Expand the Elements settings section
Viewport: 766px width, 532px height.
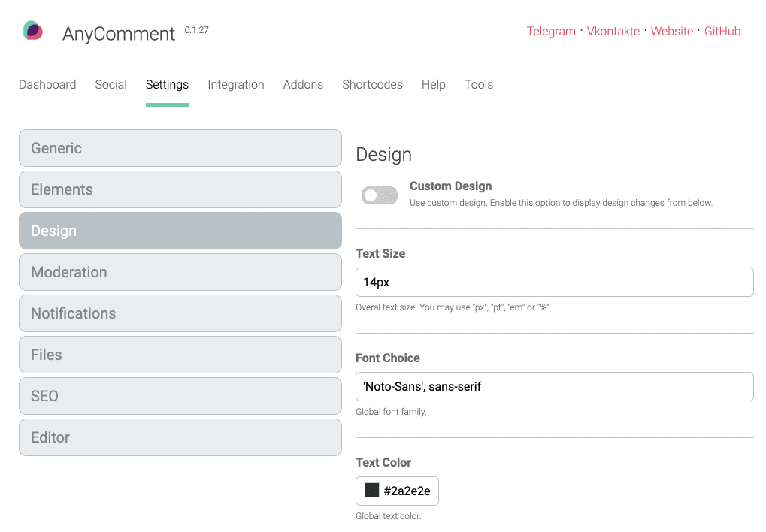(180, 189)
